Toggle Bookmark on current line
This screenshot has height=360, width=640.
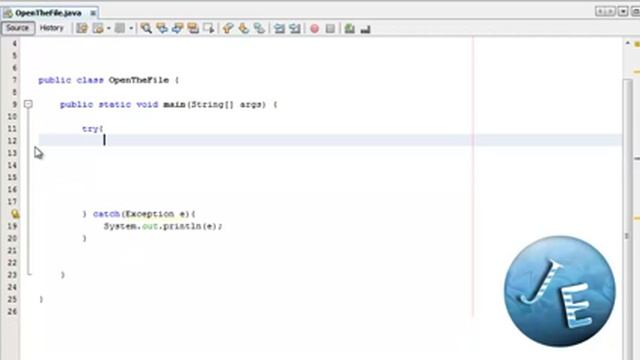pyautogui.click(x=259, y=28)
